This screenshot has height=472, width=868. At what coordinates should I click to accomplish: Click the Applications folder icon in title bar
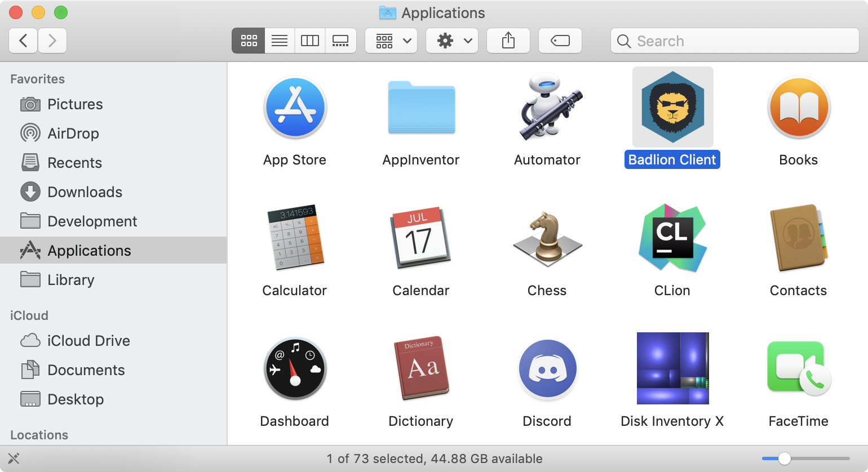click(388, 12)
